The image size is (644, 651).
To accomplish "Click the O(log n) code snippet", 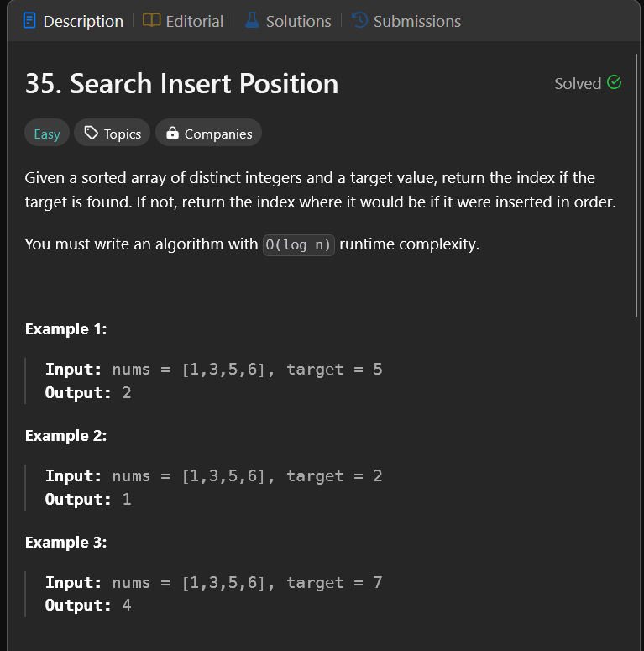I will pyautogui.click(x=299, y=245).
